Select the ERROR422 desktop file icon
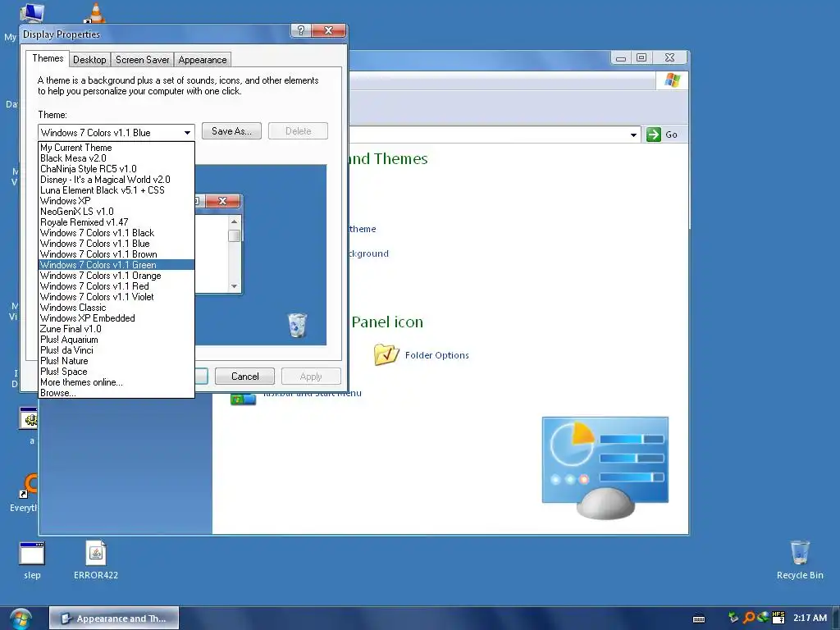This screenshot has width=840, height=630. 96,552
